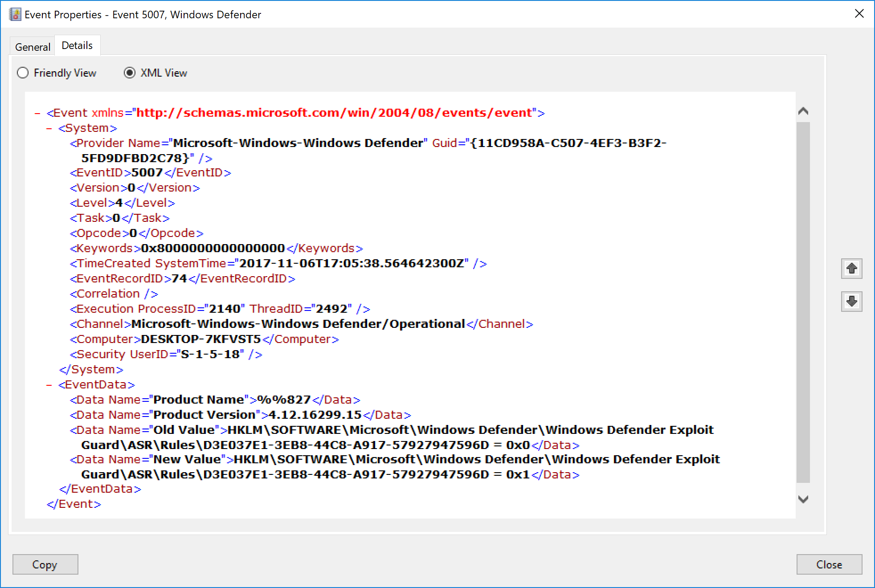Click the Event Properties title bar icon
Screen dimensions: 875x588
[x=15, y=14]
